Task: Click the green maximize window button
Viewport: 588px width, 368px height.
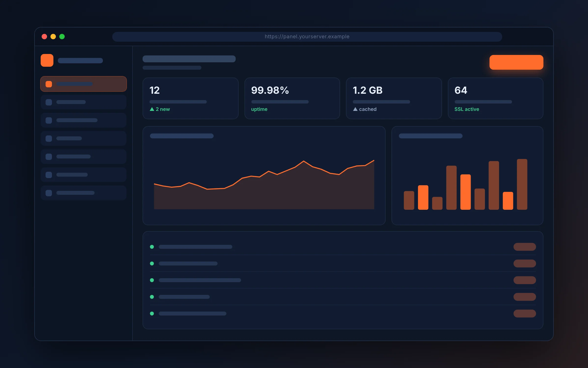Action: [x=62, y=37]
